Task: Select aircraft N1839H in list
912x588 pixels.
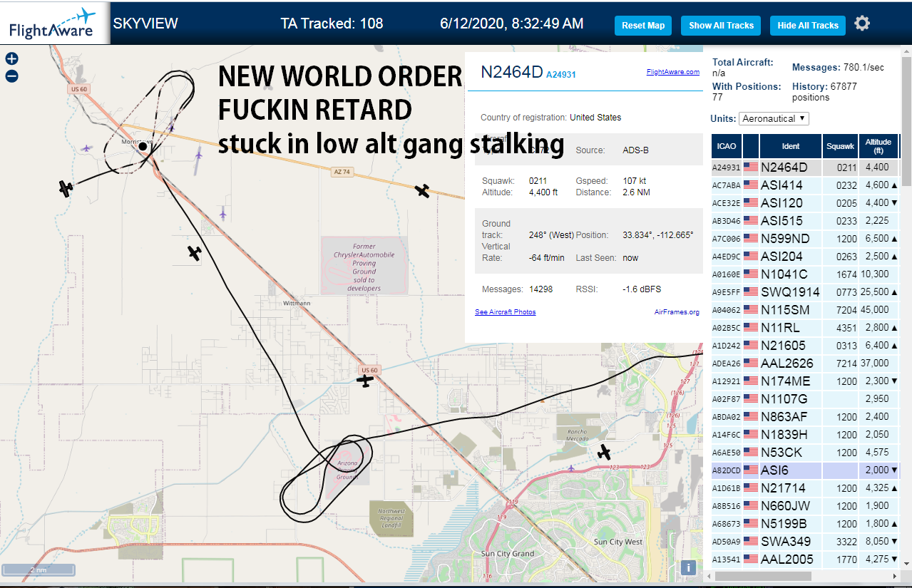Action: pyautogui.click(x=805, y=435)
